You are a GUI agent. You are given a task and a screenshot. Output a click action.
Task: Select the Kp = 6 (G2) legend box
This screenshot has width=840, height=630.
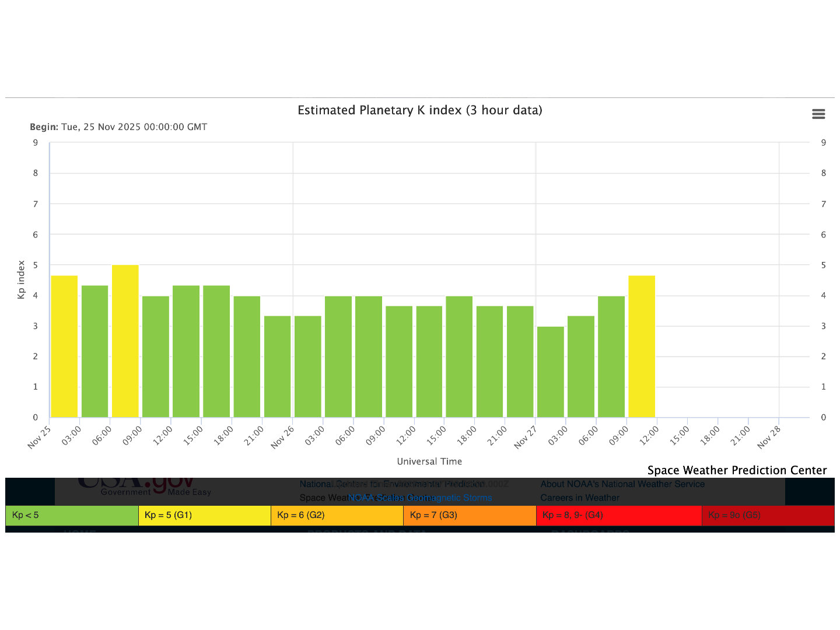tap(337, 516)
